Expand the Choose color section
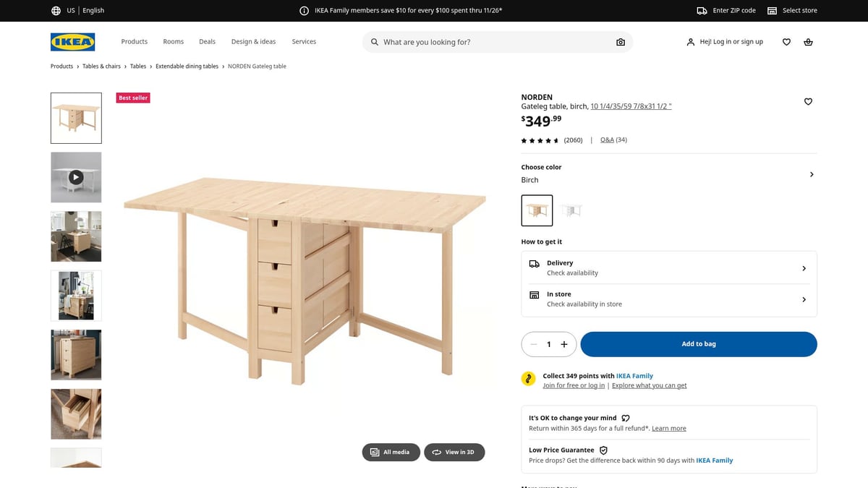The width and height of the screenshot is (868, 488). (811, 174)
